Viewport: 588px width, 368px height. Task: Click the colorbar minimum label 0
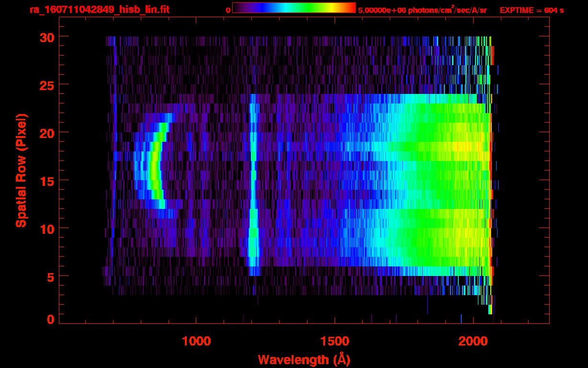(228, 10)
